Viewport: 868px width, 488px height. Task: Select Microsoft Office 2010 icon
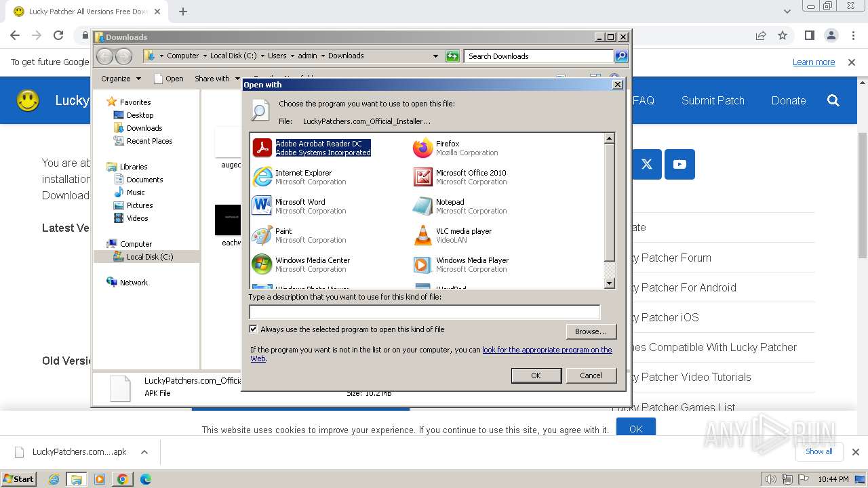(x=423, y=177)
